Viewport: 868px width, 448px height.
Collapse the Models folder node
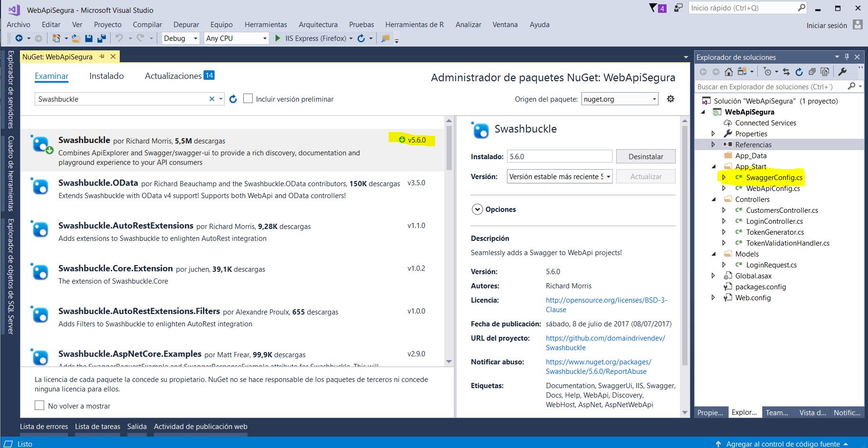tap(713, 254)
